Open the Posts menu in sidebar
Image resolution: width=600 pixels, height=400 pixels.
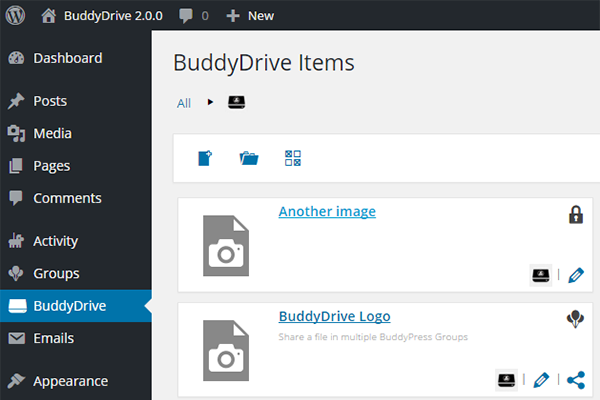point(50,101)
